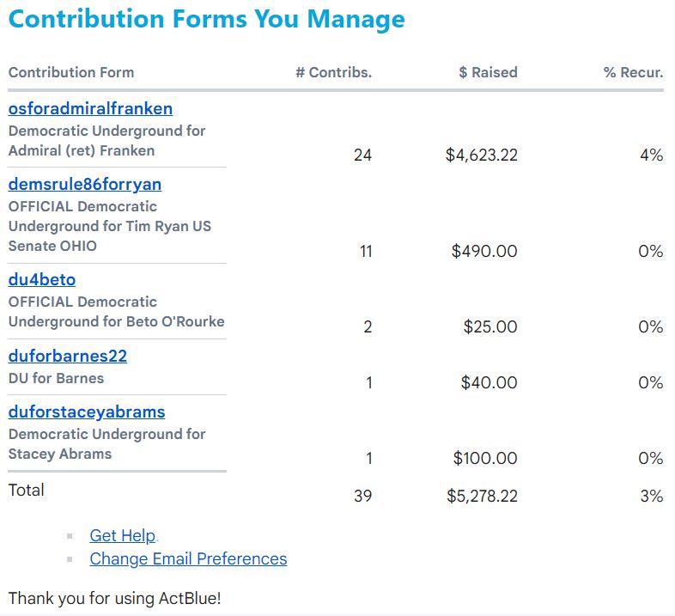The image size is (675, 616).
Task: Select the $4,623.22 raised amount
Action: [x=482, y=156]
